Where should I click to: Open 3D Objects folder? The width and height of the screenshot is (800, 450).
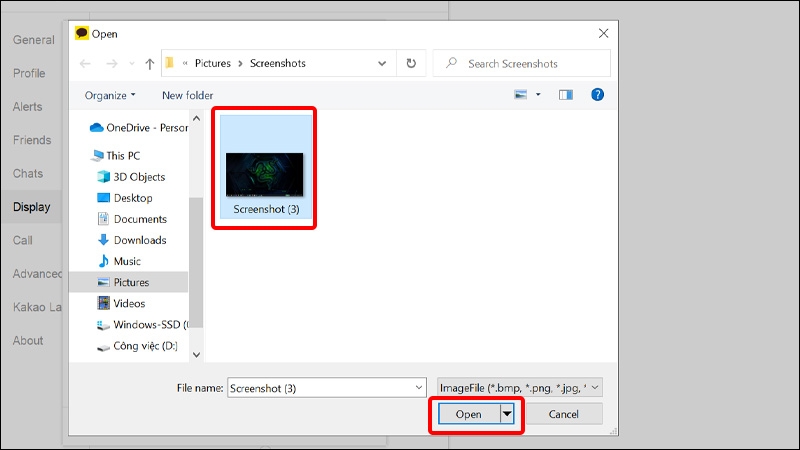131,177
